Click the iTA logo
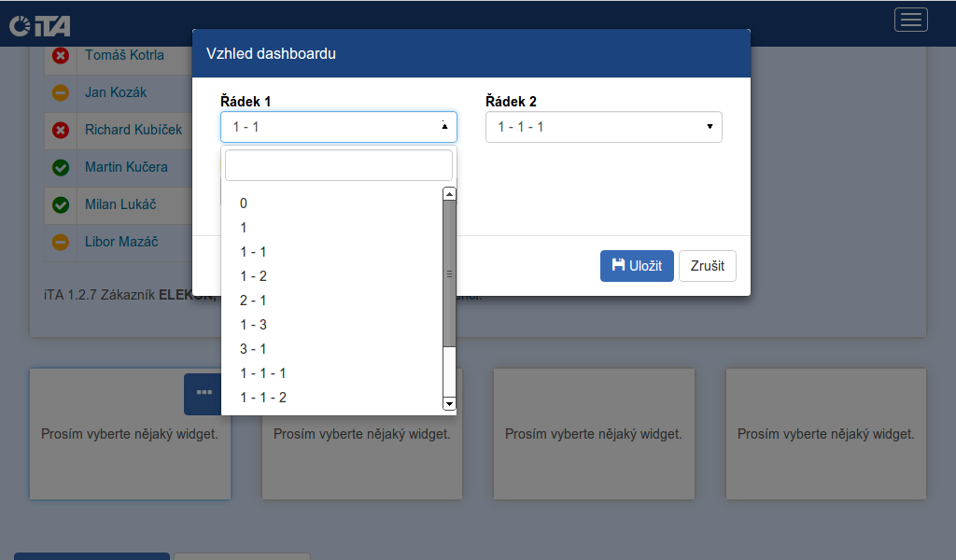Viewport: 956px width, 560px height. [x=39, y=26]
